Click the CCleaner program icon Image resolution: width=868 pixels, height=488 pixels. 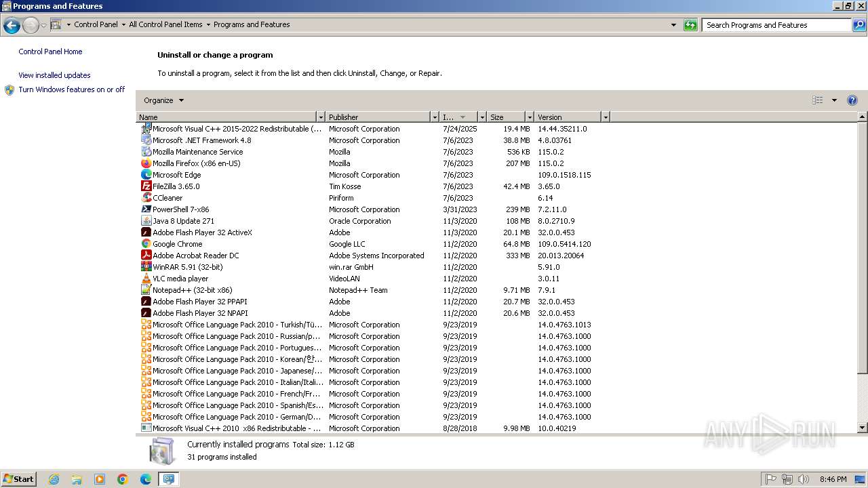(146, 198)
